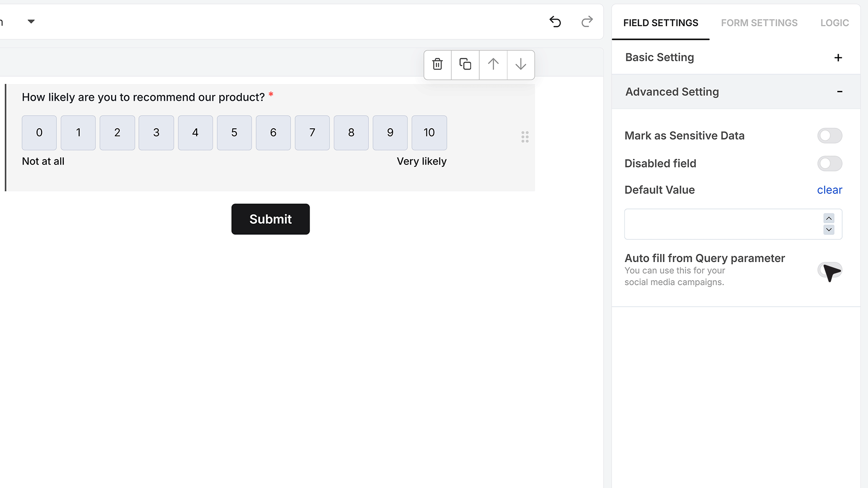Image resolution: width=868 pixels, height=488 pixels.
Task: Click the redo arrow icon
Action: [x=587, y=22]
